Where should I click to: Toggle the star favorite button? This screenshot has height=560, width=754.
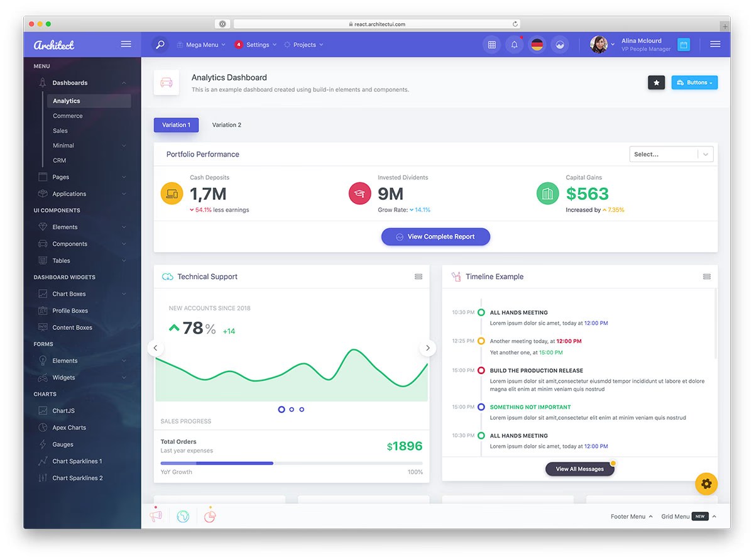tap(656, 82)
